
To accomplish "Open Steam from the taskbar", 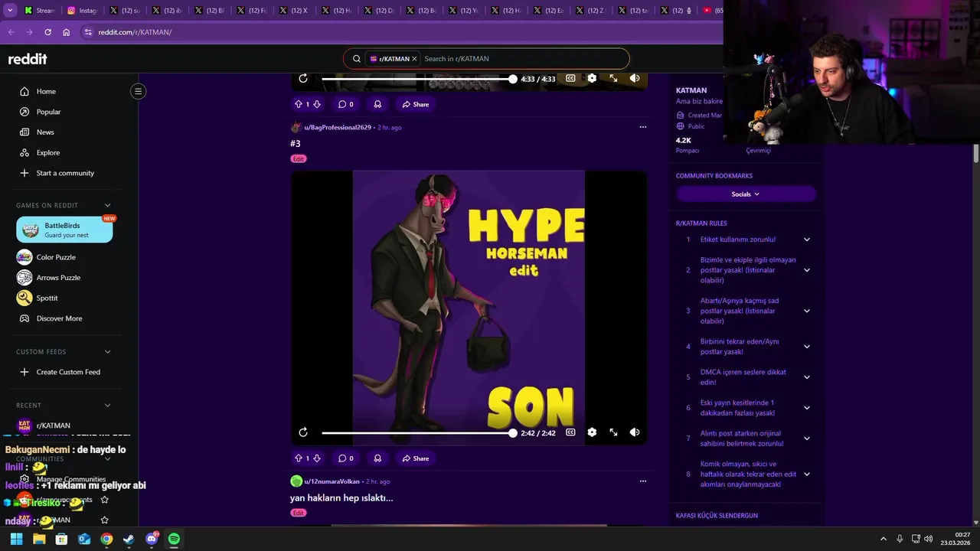I will tap(129, 539).
